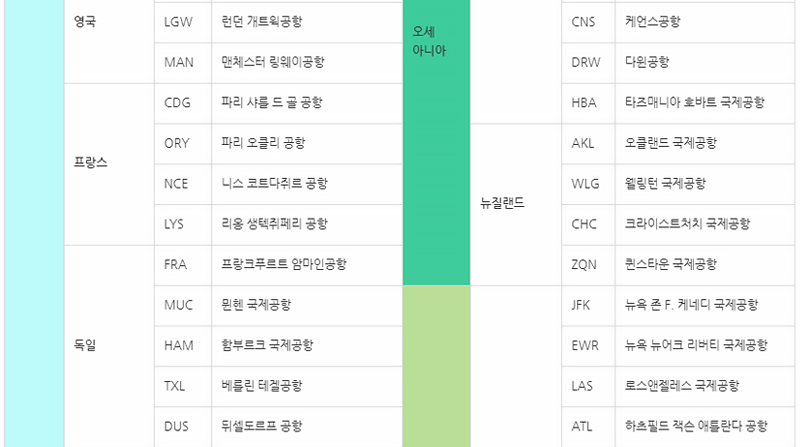The image size is (800, 447).
Task: Select the 뉴질랜드 country cell
Action: tap(515, 205)
